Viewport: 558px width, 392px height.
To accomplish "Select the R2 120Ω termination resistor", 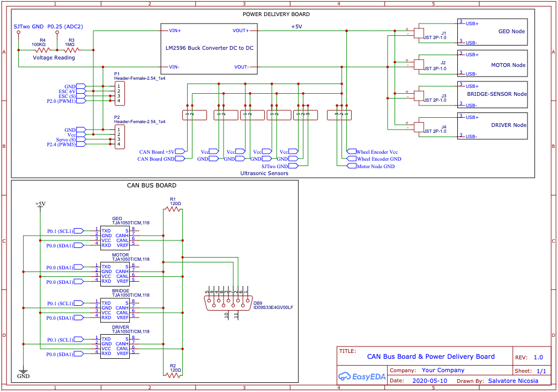I will coord(173,374).
